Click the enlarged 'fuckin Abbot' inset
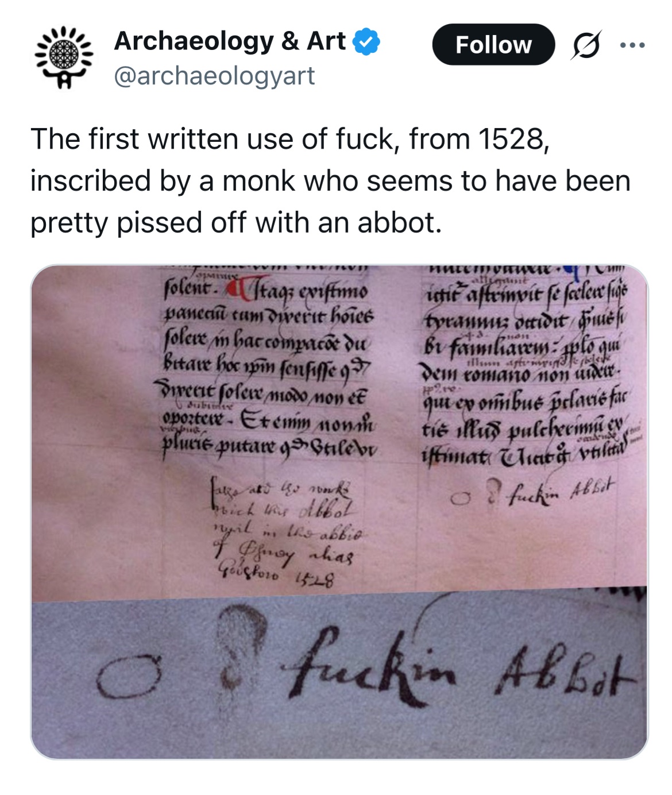Screen dimensions: 672x795 (x=339, y=673)
